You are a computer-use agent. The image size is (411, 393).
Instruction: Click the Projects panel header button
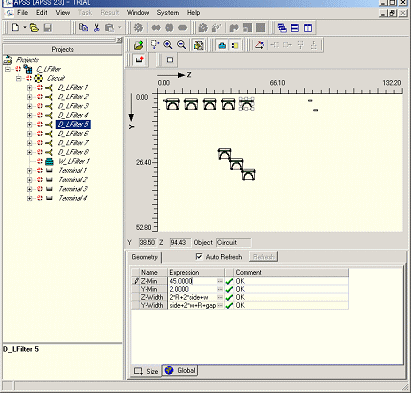pyautogui.click(x=63, y=49)
